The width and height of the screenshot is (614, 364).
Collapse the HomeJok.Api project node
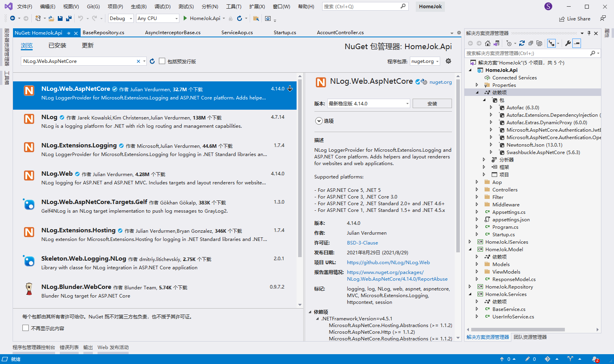coord(470,70)
